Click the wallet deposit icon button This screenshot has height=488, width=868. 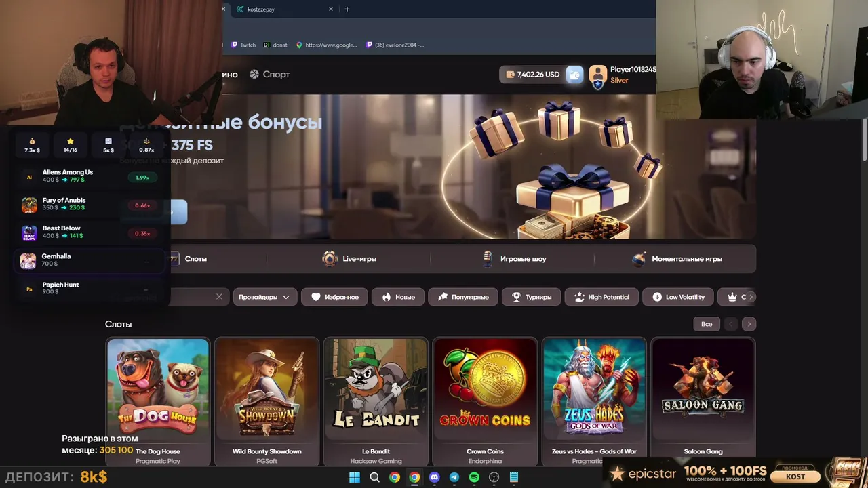point(574,75)
